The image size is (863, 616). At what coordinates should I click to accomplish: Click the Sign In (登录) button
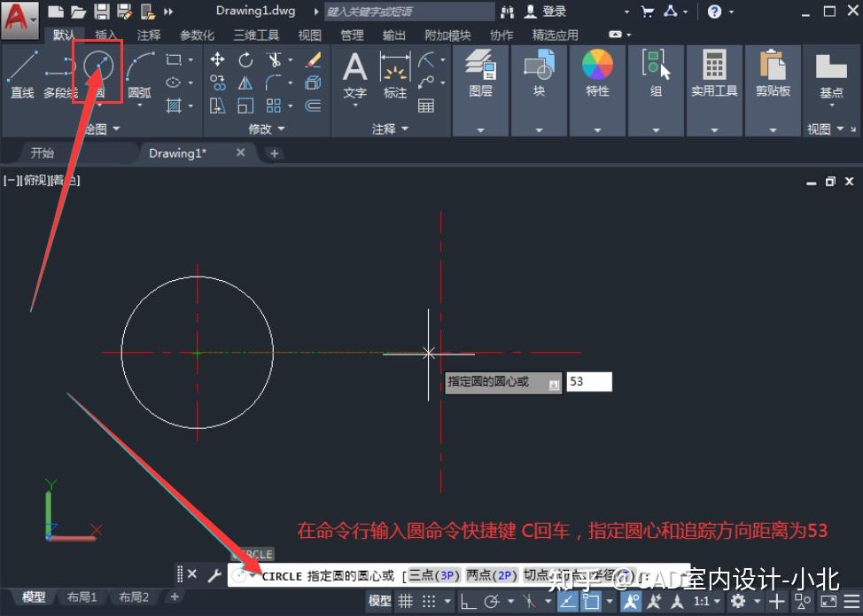(546, 12)
